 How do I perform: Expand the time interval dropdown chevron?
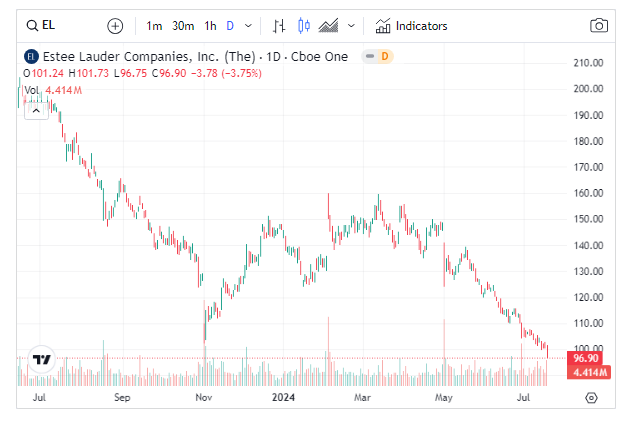pos(248,26)
